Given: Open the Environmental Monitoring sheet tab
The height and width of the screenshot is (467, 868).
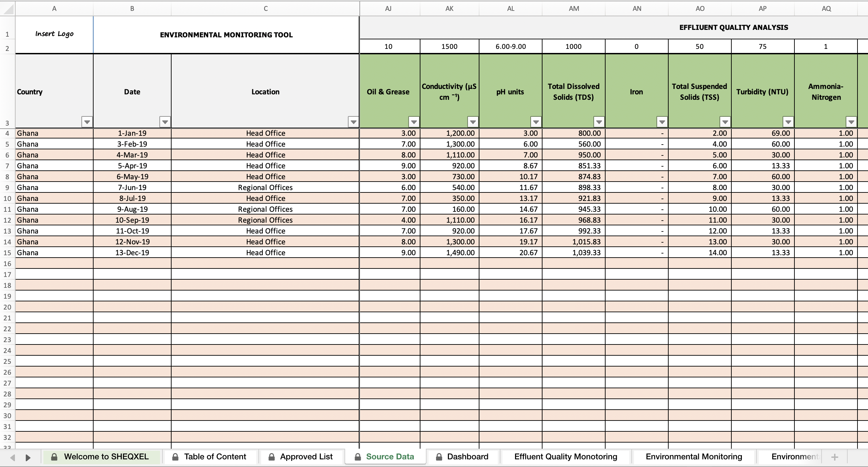Looking at the screenshot, I should (x=694, y=457).
